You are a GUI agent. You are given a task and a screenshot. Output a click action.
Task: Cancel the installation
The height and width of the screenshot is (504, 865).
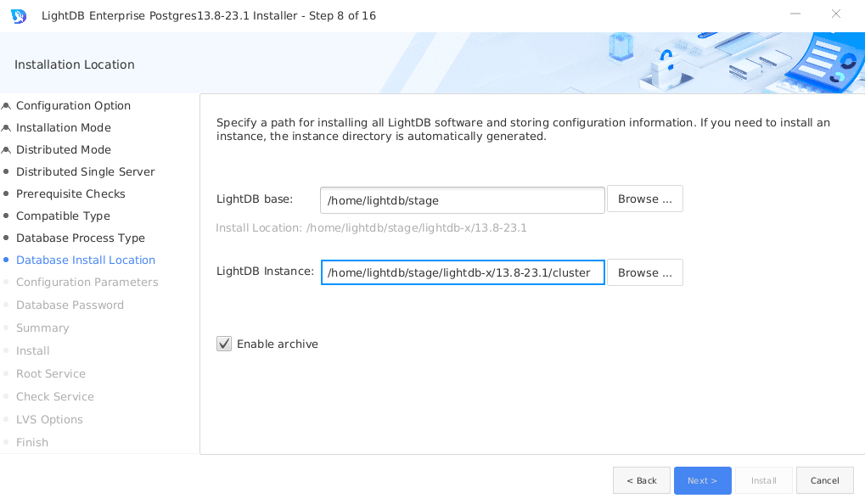tap(825, 481)
